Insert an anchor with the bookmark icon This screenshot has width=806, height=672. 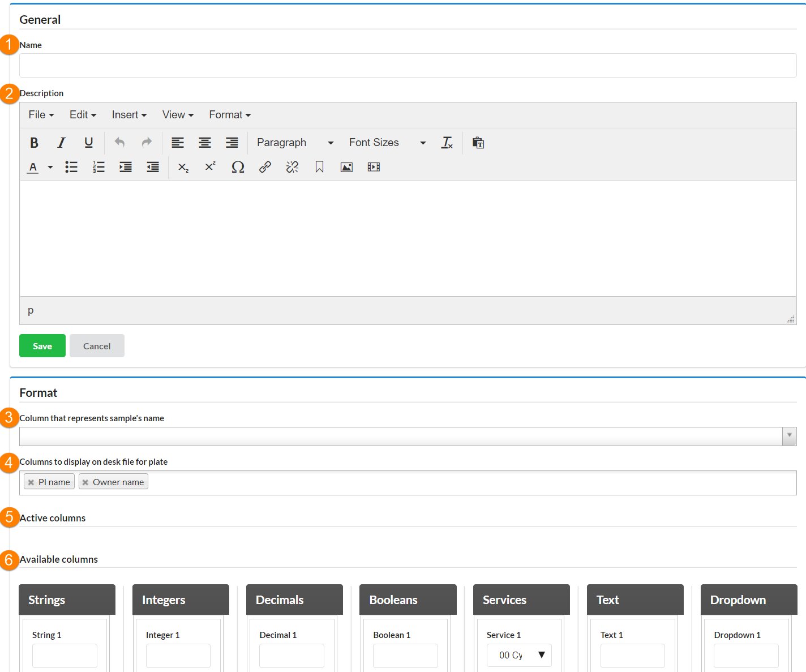point(319,167)
